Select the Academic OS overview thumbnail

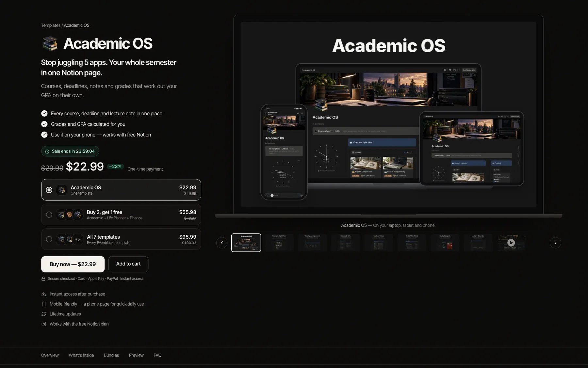coord(246,243)
